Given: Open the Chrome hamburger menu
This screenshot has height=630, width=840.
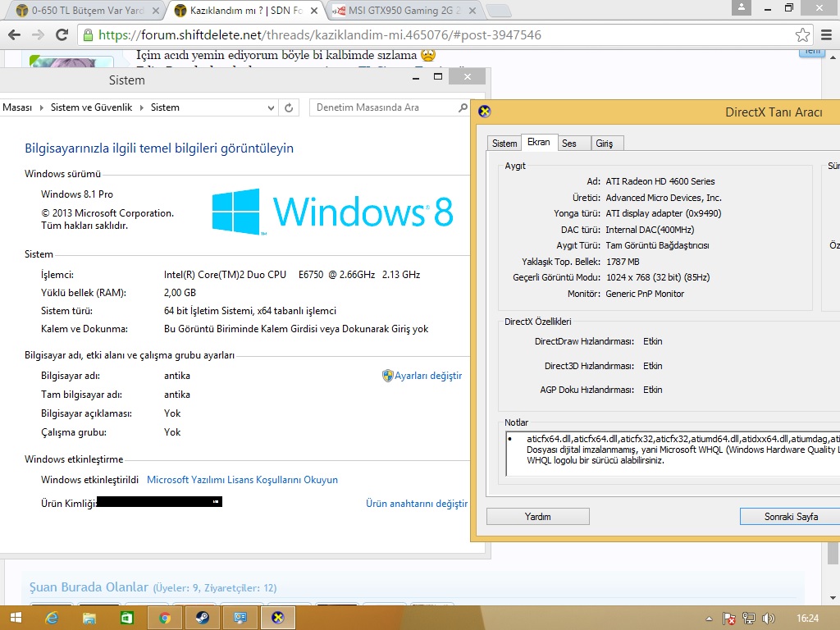Looking at the screenshot, I should pos(826,35).
